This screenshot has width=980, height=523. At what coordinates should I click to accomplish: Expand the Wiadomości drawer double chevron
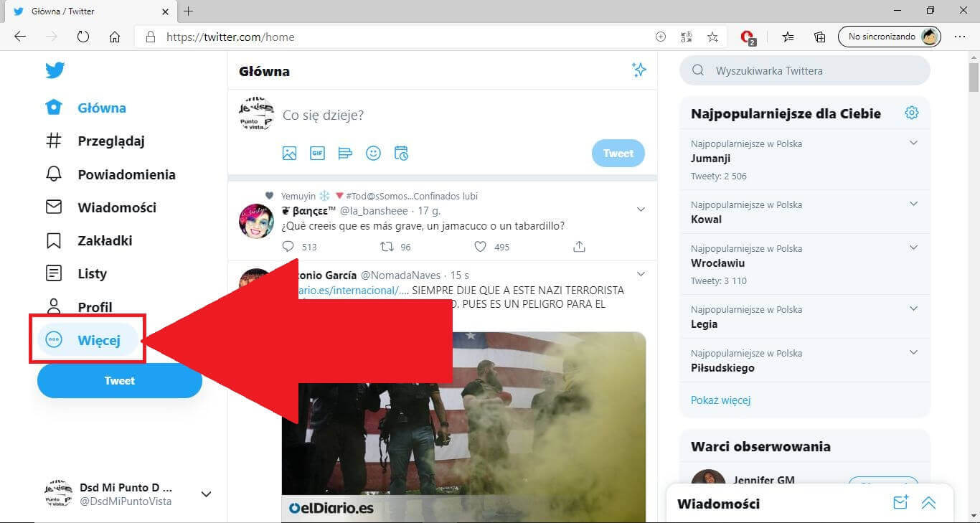(928, 503)
